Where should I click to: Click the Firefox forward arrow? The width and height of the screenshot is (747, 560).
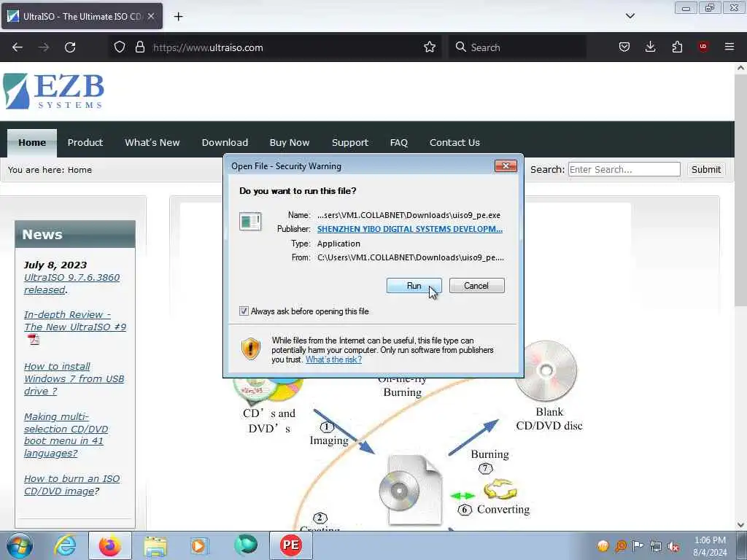[x=43, y=47]
